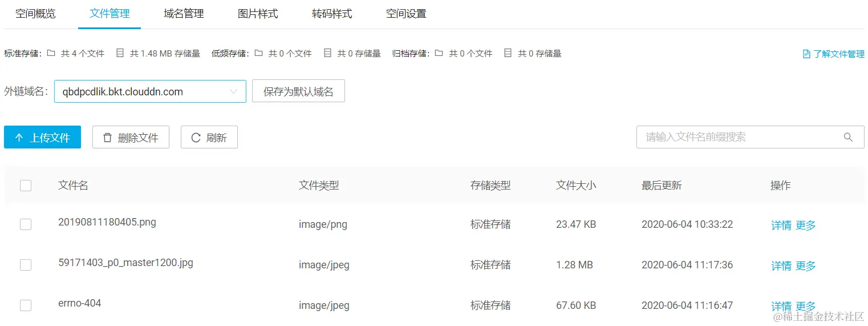Image resolution: width=868 pixels, height=326 pixels.
Task: Open the 转码样式 tab
Action: (332, 14)
